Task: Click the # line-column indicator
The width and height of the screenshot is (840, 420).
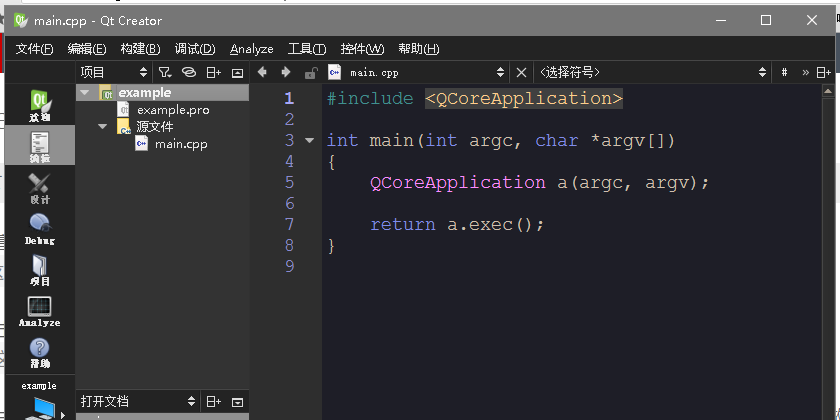Action: pos(784,72)
